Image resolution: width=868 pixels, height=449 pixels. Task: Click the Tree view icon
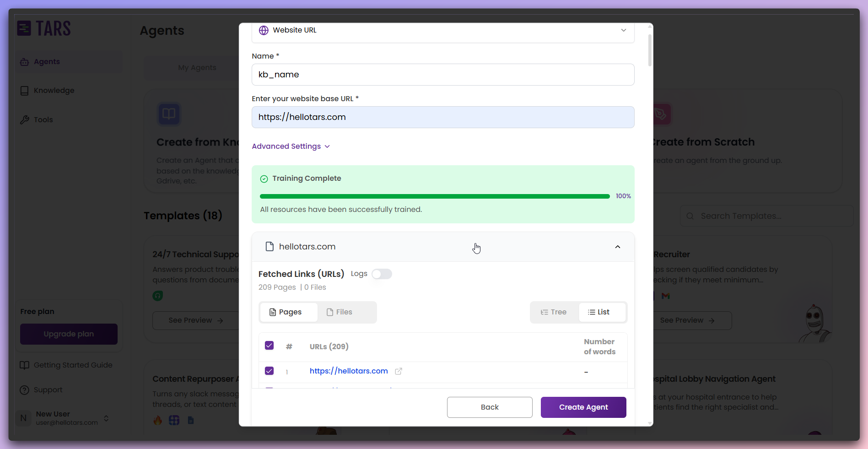(x=545, y=312)
